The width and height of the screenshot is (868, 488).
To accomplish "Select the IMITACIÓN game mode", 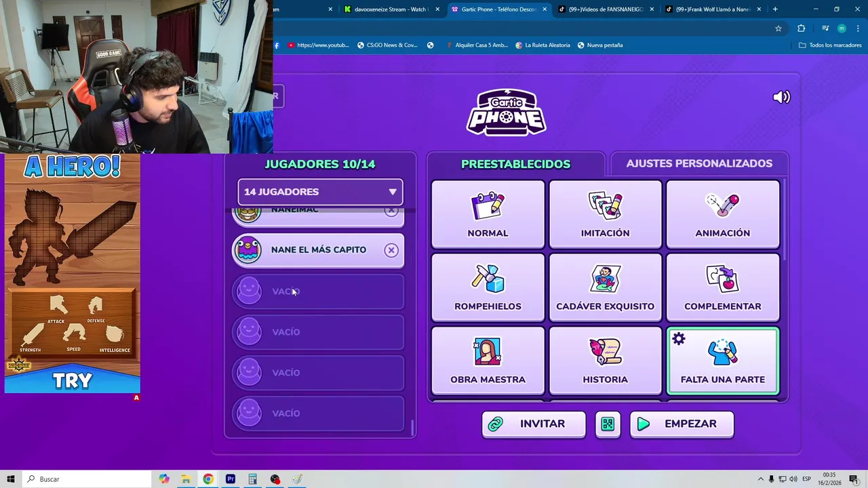I will [605, 213].
